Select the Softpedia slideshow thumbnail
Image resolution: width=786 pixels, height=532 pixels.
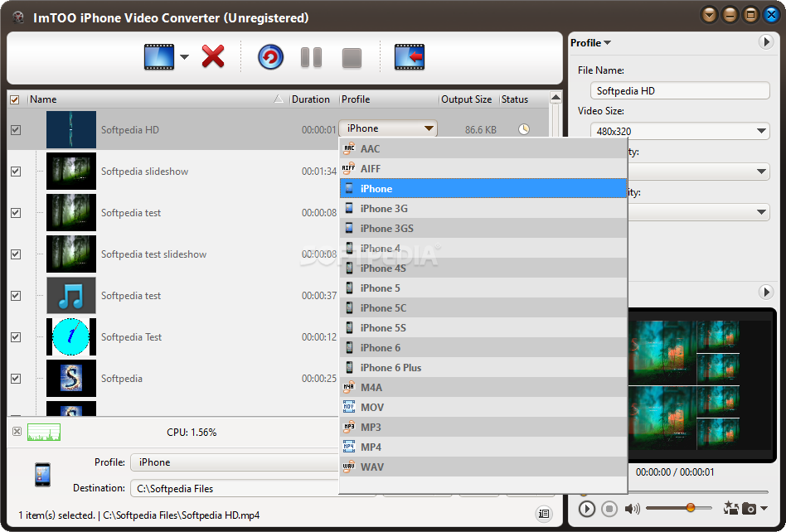[71, 172]
